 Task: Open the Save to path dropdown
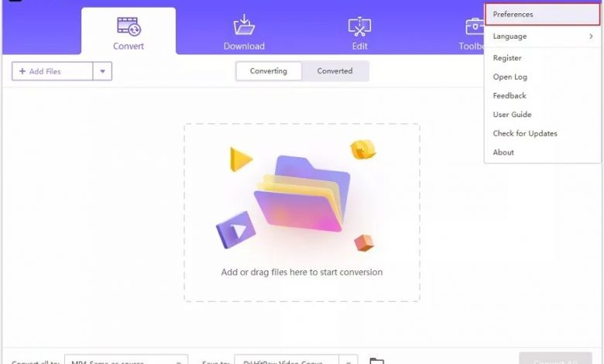[x=348, y=360]
